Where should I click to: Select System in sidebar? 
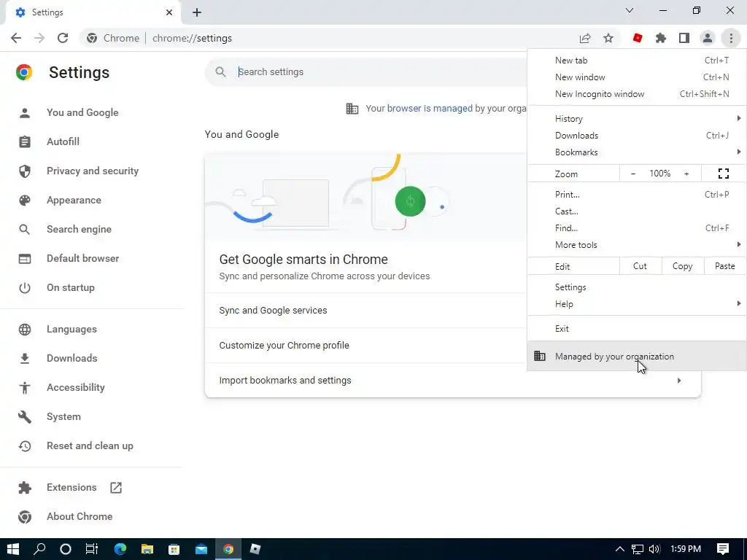[x=63, y=416]
